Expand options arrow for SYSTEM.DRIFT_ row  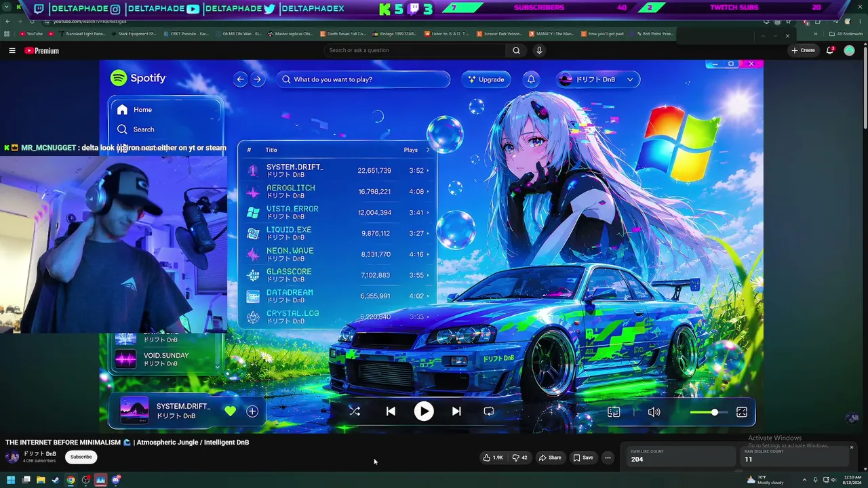427,171
